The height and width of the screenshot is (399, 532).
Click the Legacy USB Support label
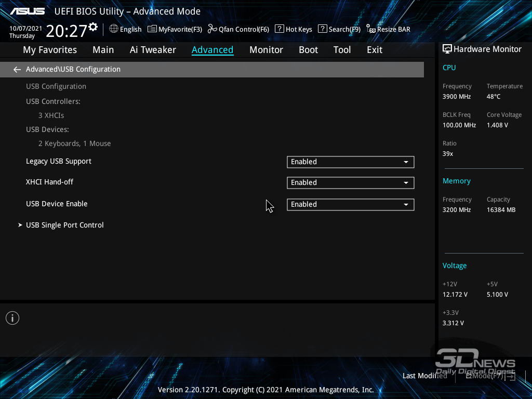point(59,162)
